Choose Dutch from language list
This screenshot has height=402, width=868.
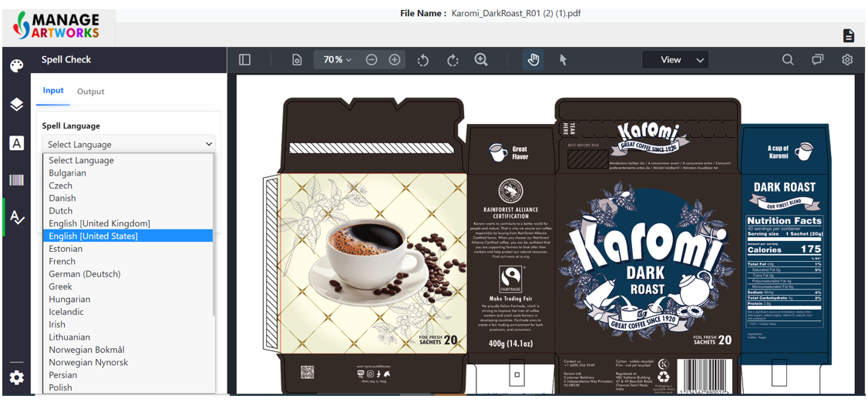click(x=128, y=211)
